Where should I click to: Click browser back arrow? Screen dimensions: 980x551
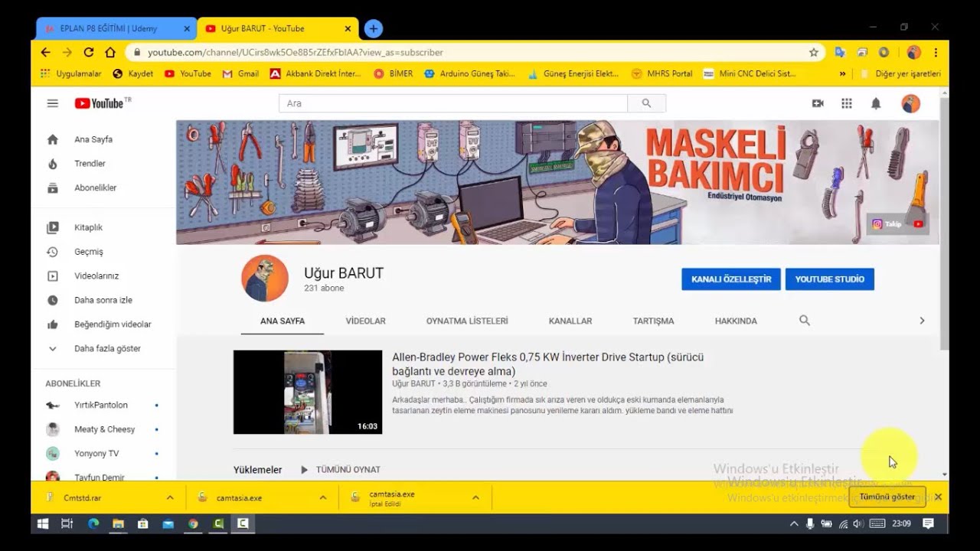pyautogui.click(x=45, y=52)
